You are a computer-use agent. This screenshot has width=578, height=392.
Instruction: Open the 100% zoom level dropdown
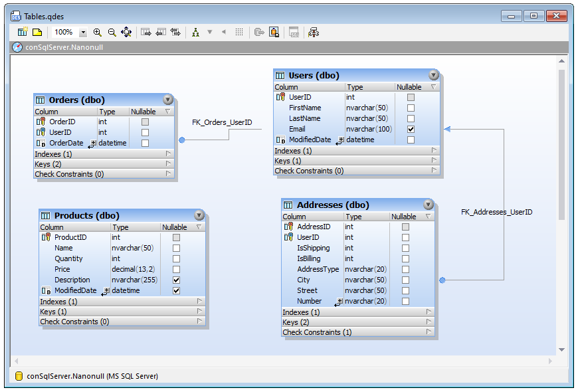click(x=83, y=32)
